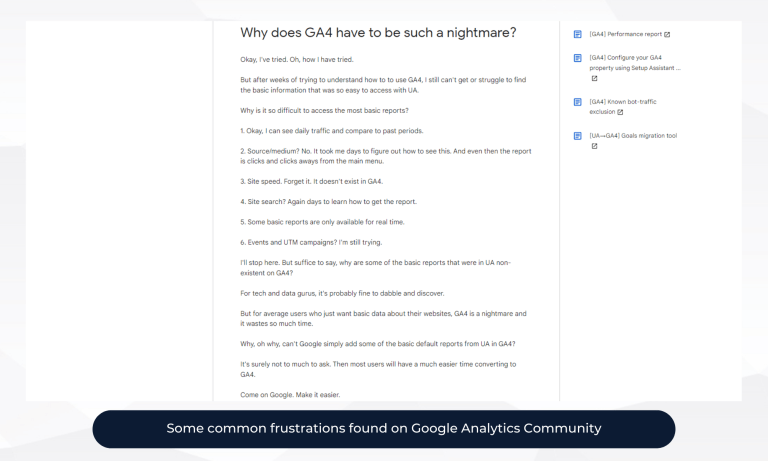Image resolution: width=768 pixels, height=461 pixels.
Task: Click the caption banner about common frustrations
Action: (x=384, y=429)
